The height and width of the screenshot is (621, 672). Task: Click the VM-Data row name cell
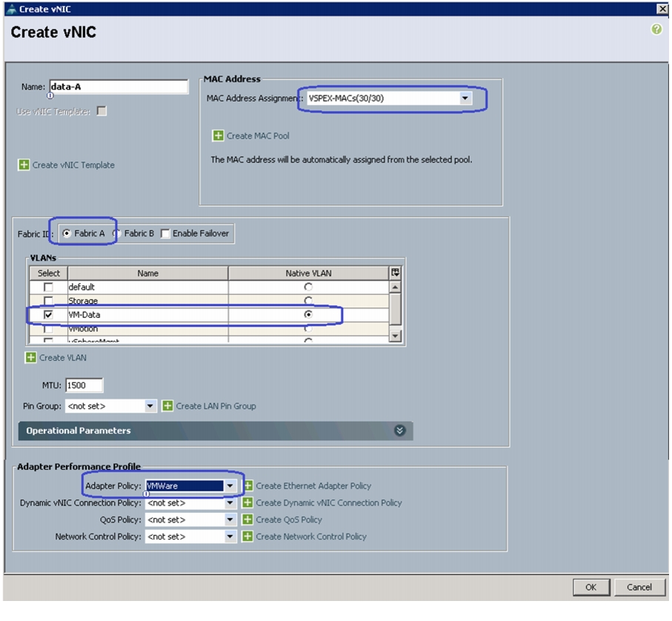[x=148, y=314]
